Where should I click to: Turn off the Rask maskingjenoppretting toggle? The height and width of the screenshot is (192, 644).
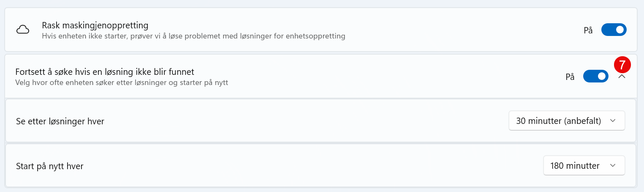pos(614,30)
